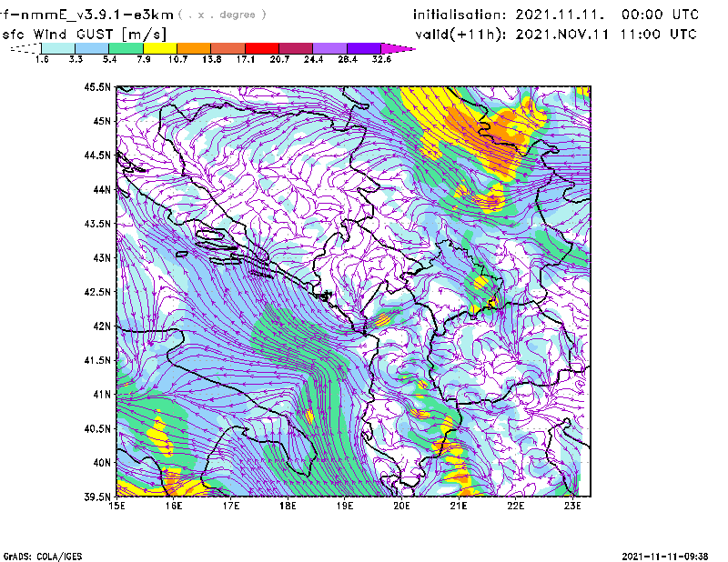Click the 19E longitude label

(345, 506)
